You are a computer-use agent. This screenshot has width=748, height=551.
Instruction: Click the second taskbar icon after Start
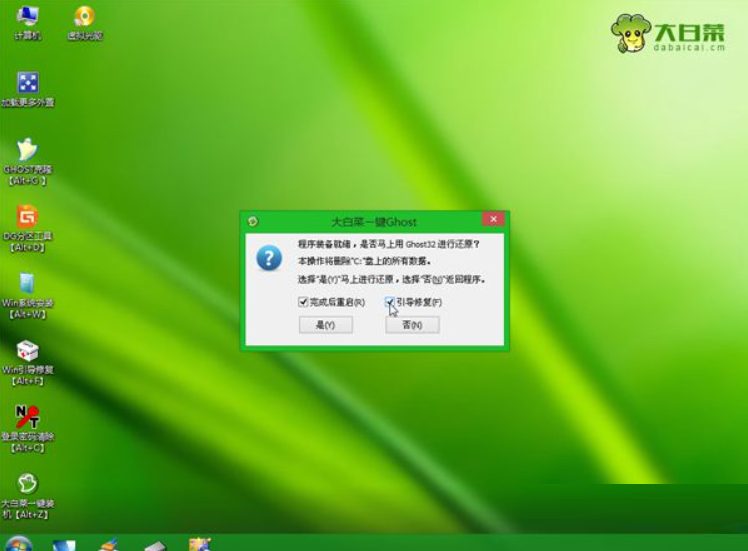point(108,545)
